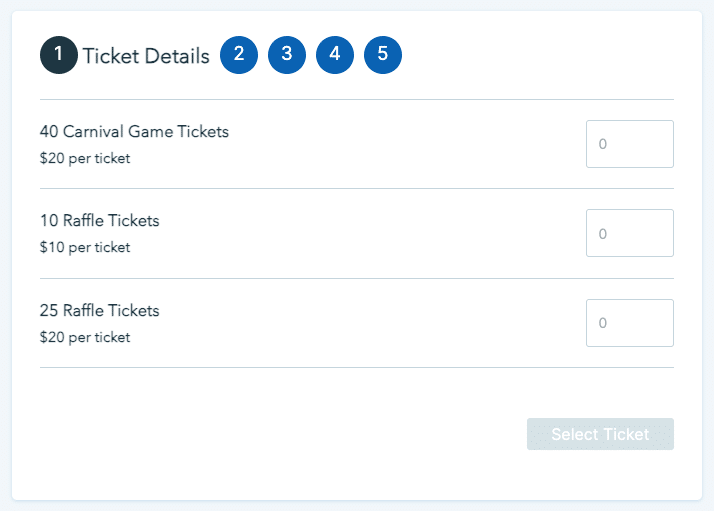
Task: Go to step 3 circle
Action: (x=287, y=55)
